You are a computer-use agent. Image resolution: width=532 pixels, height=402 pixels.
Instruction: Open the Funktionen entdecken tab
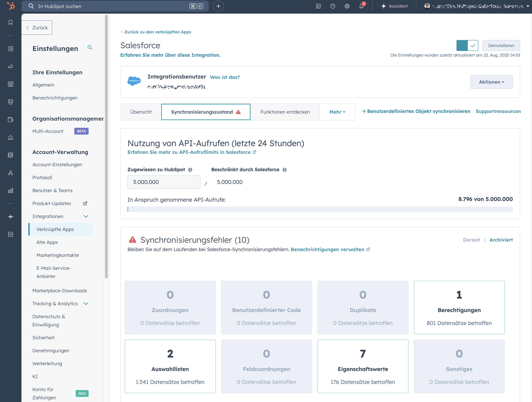pos(285,112)
